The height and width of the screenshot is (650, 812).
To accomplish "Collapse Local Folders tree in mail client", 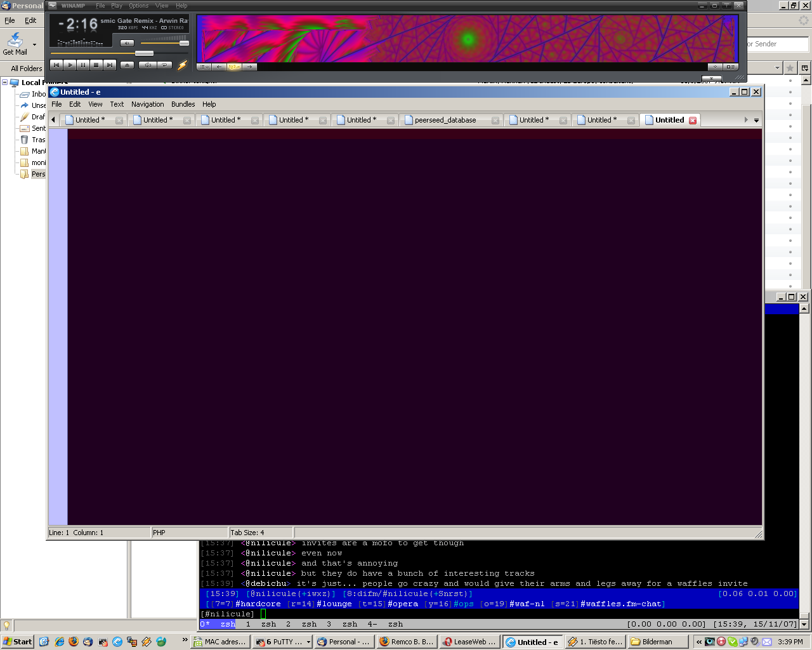I will pyautogui.click(x=5, y=83).
